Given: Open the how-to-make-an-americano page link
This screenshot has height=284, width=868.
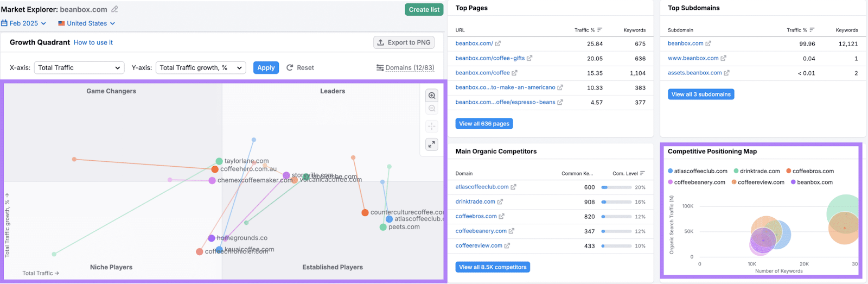Looking at the screenshot, I should point(505,87).
